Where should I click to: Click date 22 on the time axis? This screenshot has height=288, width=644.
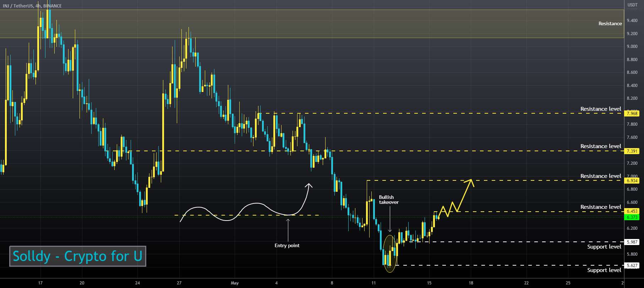[x=526, y=283]
